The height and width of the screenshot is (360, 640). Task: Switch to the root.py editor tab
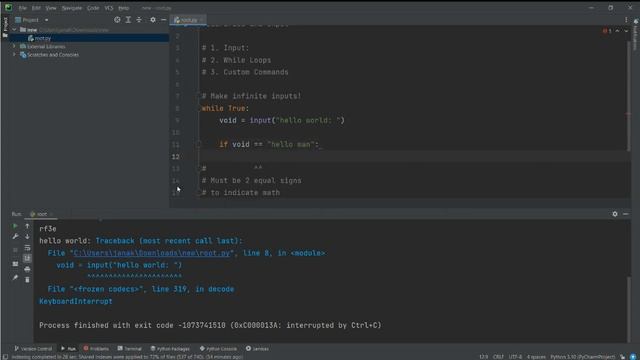click(188, 20)
